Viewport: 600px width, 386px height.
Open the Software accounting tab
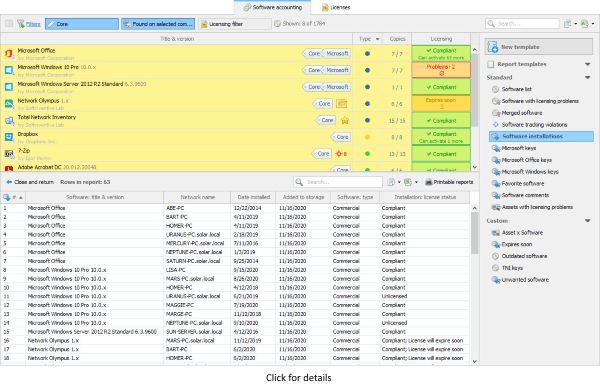pos(273,7)
